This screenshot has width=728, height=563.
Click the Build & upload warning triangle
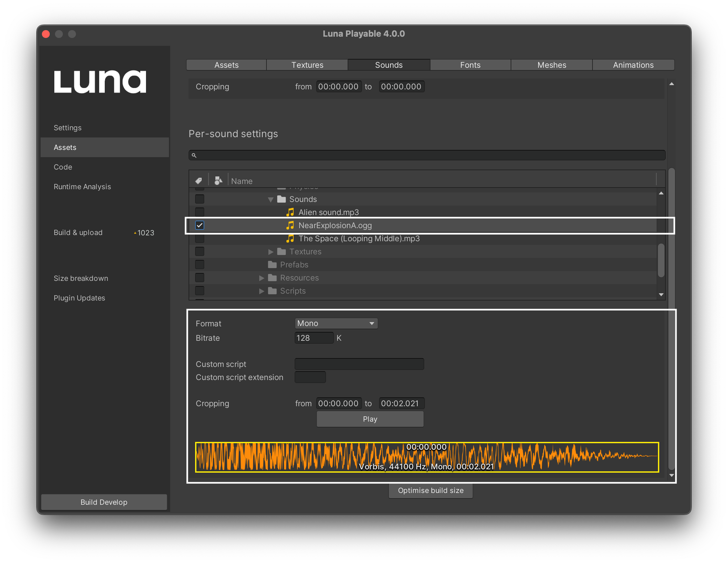coord(135,233)
